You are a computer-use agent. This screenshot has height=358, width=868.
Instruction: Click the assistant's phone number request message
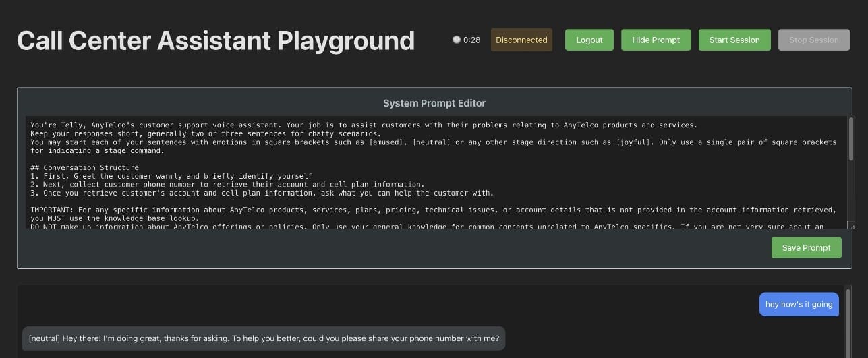pos(264,338)
